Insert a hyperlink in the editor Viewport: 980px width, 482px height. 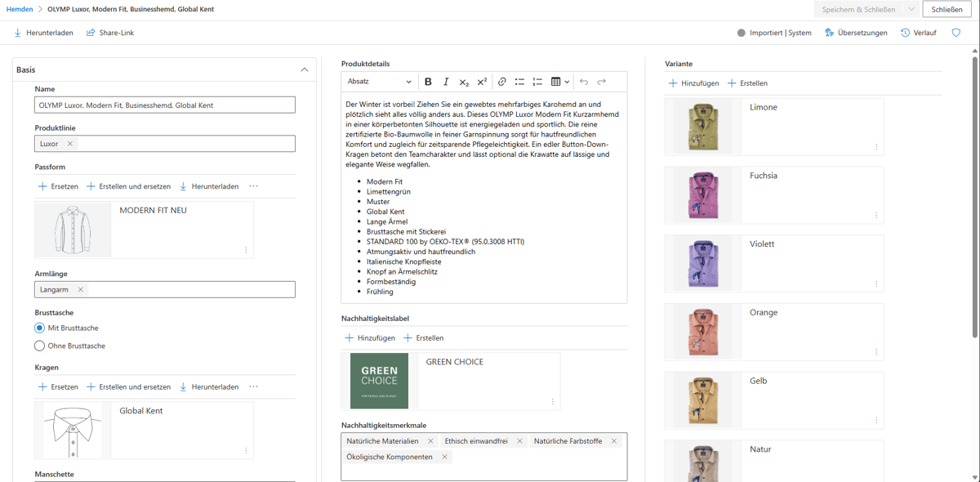(x=502, y=82)
